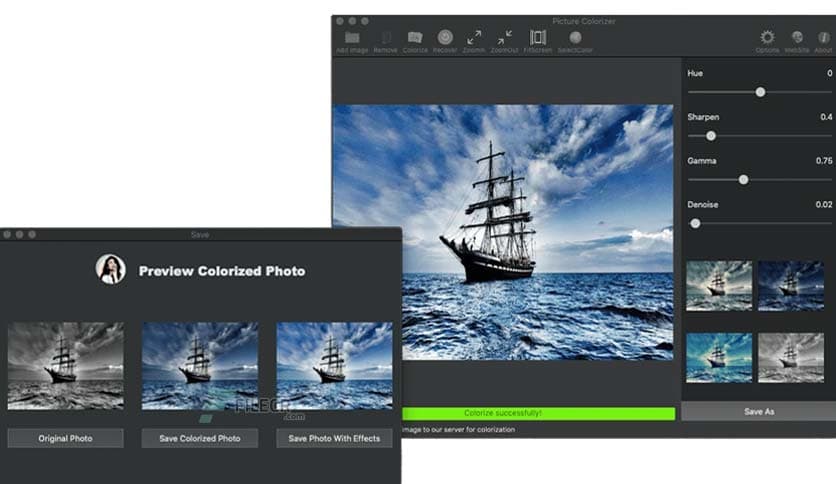Select the dark blue effect preset thumbnail

(791, 286)
